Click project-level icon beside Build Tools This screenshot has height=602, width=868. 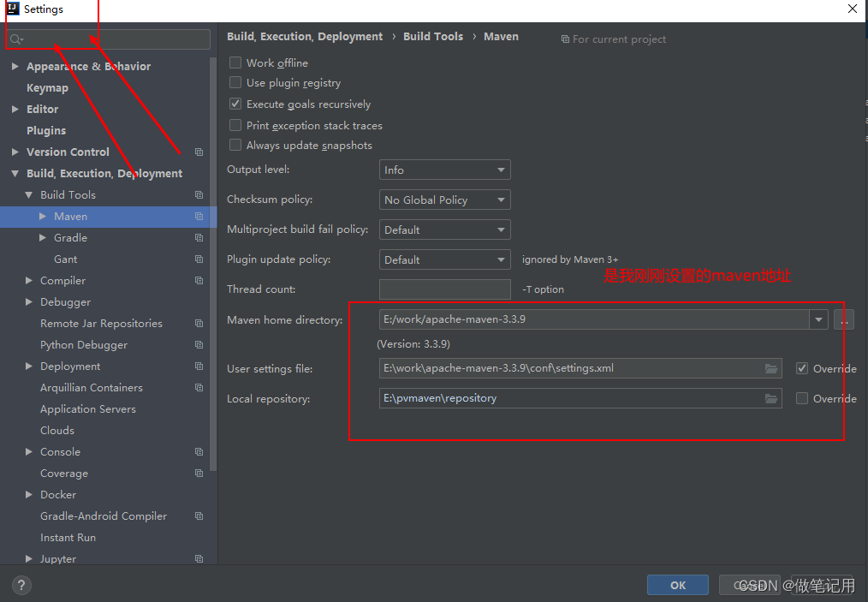coord(199,195)
